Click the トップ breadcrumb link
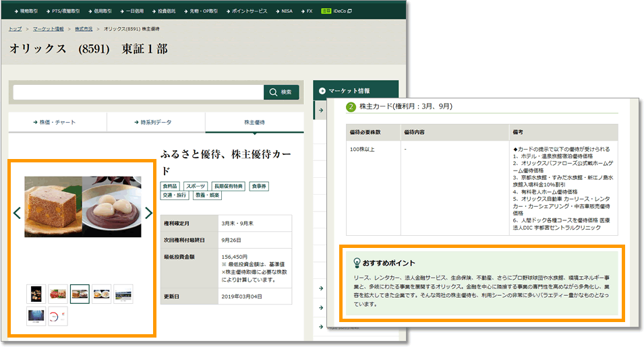The width and height of the screenshot is (644, 347). coord(16,29)
